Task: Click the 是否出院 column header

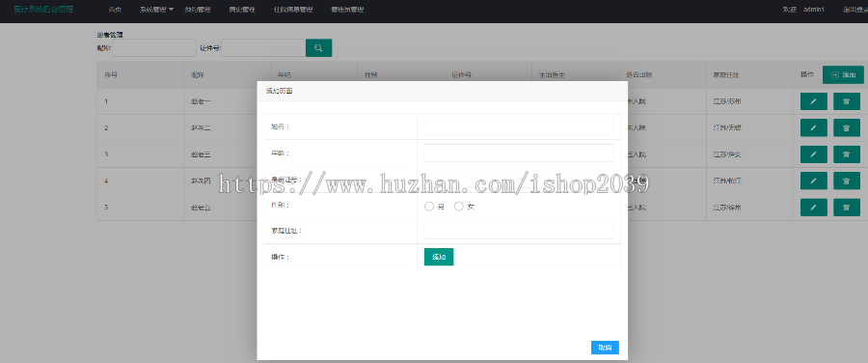Action: tap(638, 74)
